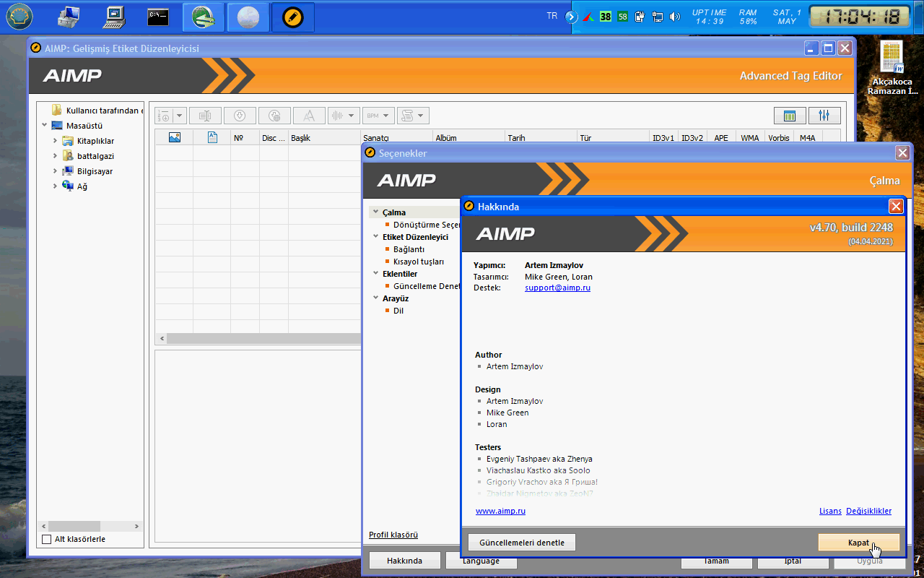Click the ID3v1 column header
The height and width of the screenshot is (578, 924).
(x=663, y=137)
